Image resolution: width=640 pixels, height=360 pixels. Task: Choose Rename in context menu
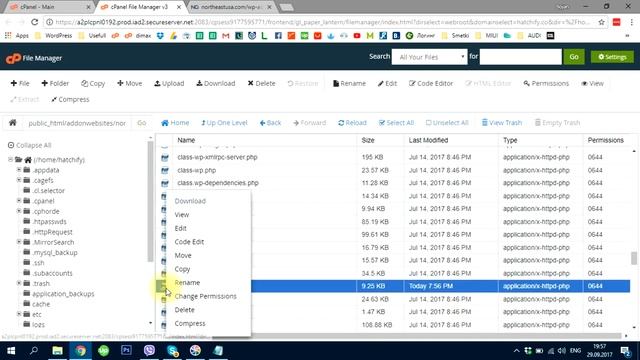pos(187,282)
